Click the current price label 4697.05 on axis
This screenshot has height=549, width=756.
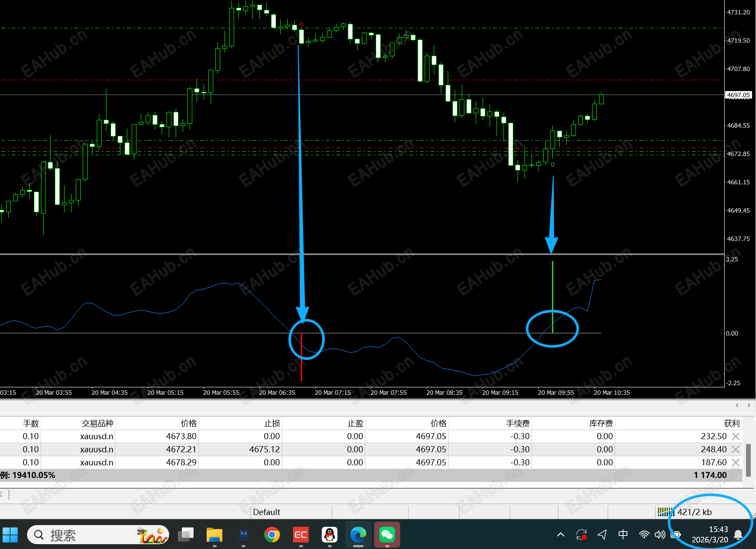pos(739,95)
